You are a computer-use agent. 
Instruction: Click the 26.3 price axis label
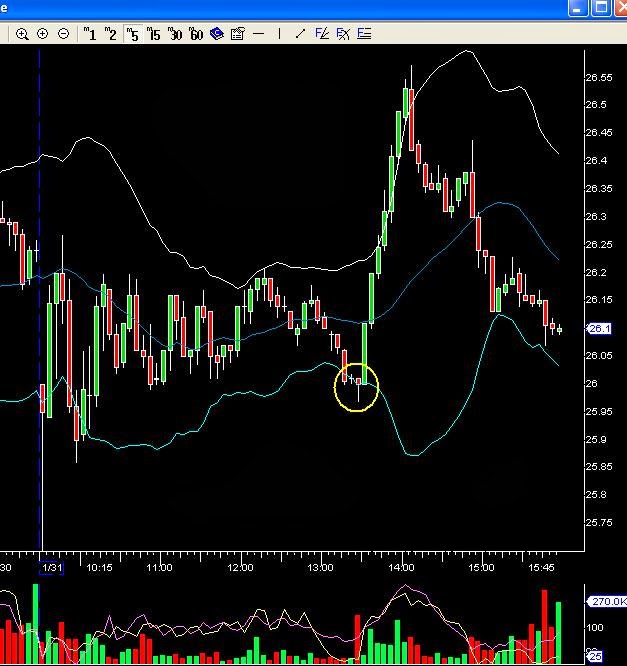596,217
